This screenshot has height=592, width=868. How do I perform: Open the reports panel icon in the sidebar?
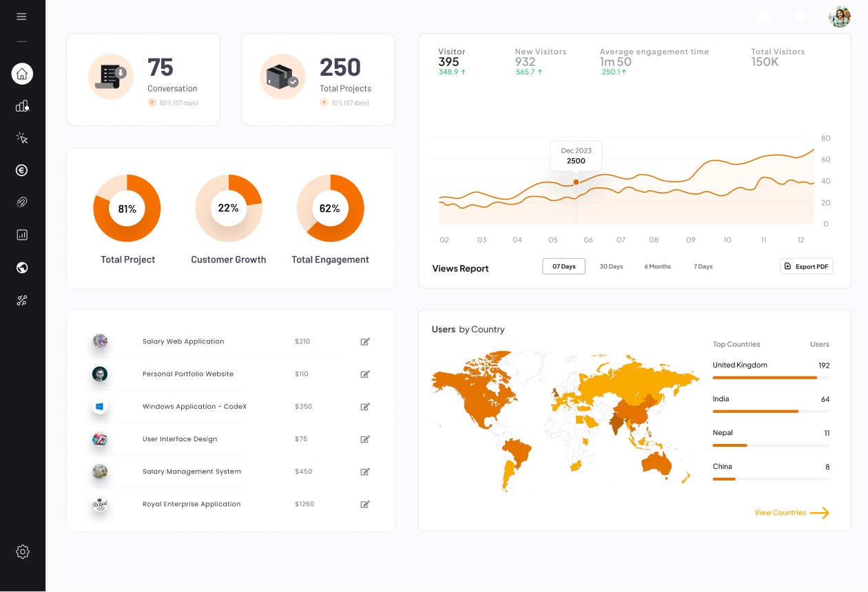click(22, 235)
